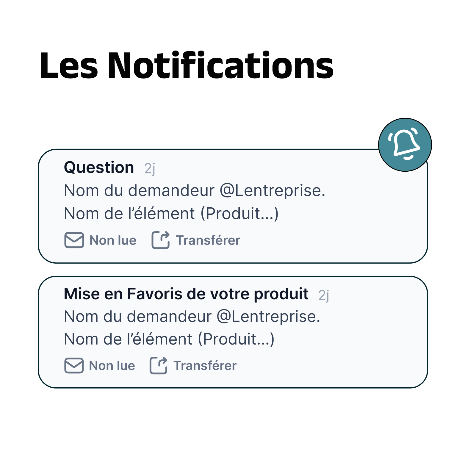Mark the Question notification as "Non lue"

pos(113,240)
